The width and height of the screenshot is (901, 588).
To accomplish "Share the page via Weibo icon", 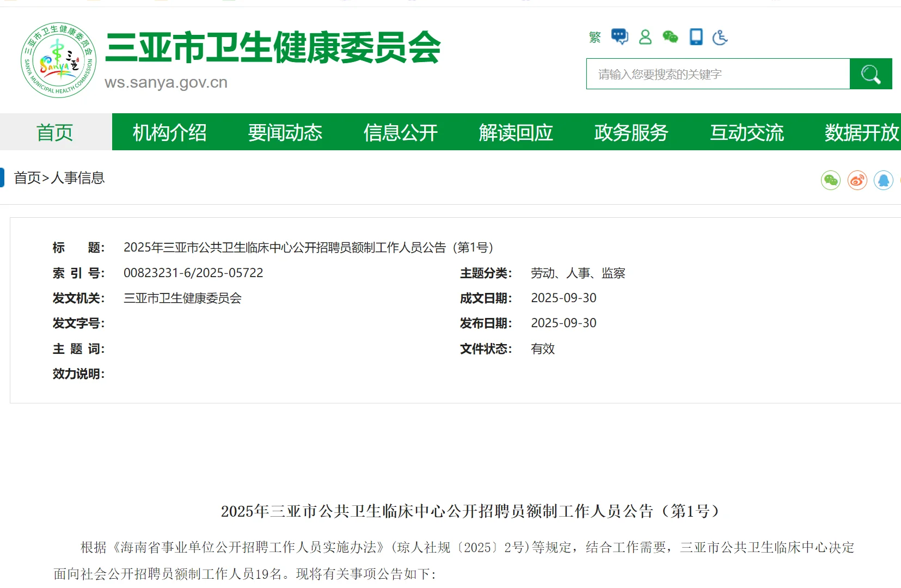I will pyautogui.click(x=857, y=180).
